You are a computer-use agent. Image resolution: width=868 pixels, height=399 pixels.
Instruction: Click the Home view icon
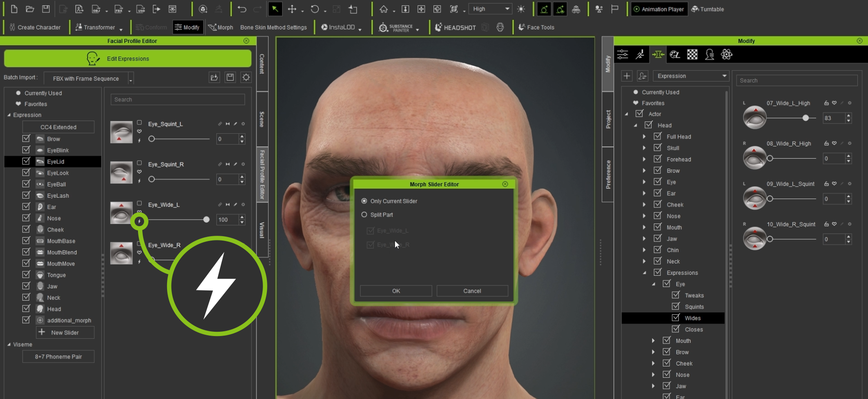pyautogui.click(x=383, y=9)
